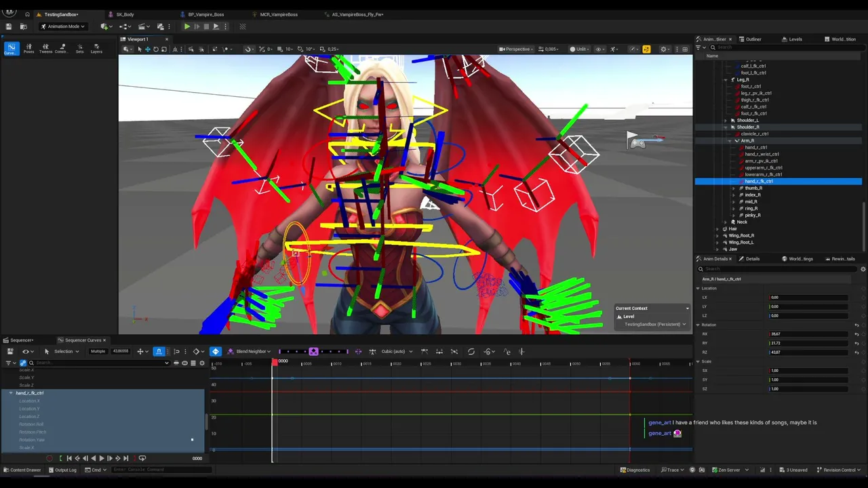Click the console command input field
868x488 pixels.
[161, 470]
